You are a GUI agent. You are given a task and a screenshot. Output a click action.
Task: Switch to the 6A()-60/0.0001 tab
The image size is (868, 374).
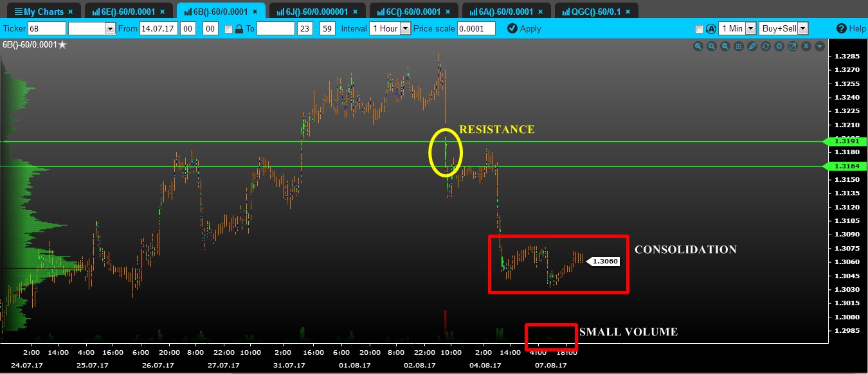507,12
